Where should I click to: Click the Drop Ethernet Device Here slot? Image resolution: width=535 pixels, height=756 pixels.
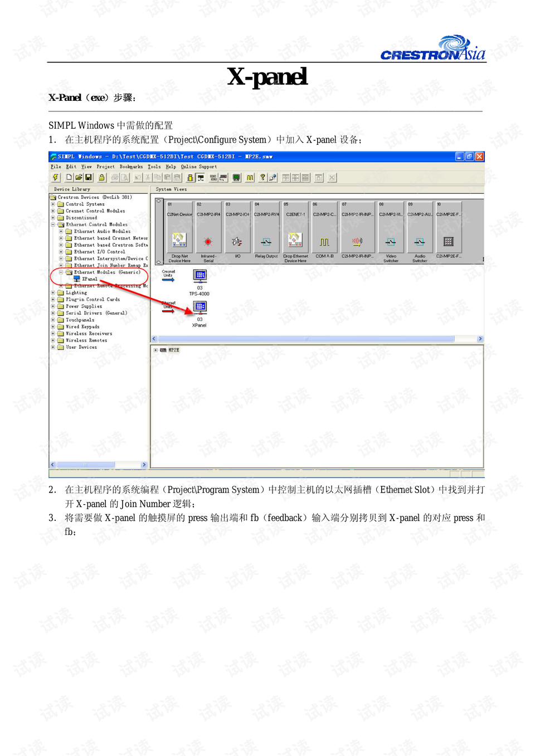pyautogui.click(x=295, y=240)
